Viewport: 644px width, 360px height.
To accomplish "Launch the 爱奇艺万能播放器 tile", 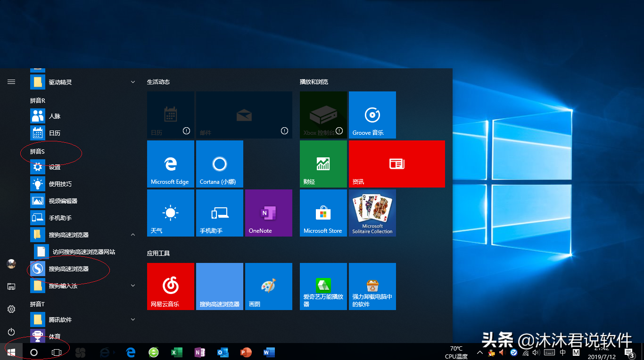I will (323, 286).
